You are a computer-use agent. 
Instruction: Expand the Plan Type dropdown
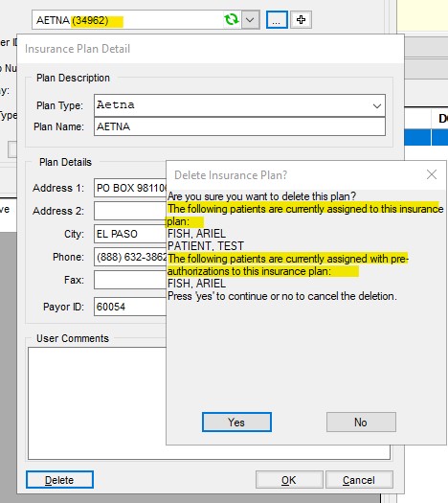pos(377,105)
